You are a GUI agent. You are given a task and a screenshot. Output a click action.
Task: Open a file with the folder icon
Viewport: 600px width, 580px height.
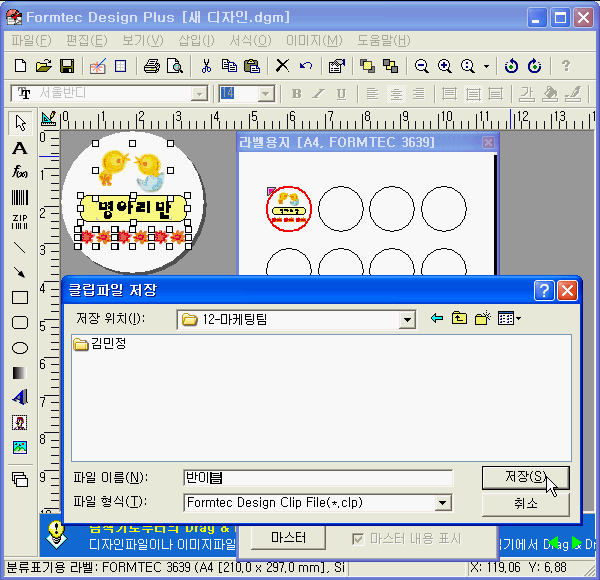[x=44, y=66]
